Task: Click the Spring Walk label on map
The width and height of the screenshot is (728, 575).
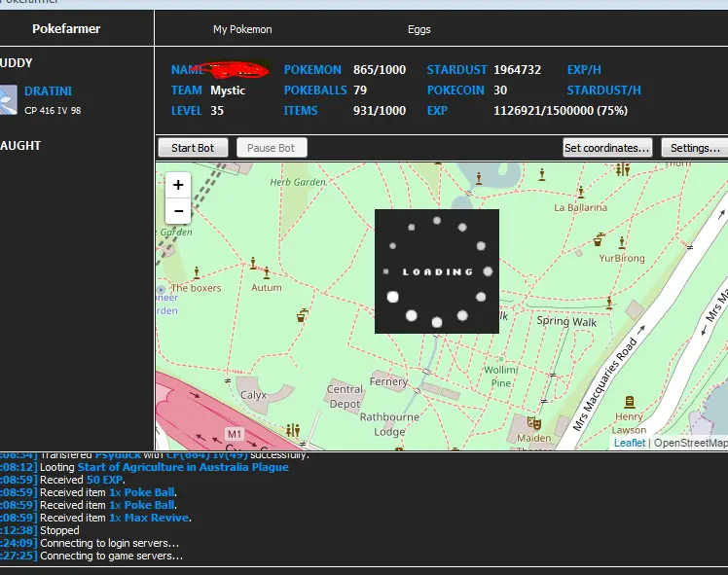Action: point(566,321)
